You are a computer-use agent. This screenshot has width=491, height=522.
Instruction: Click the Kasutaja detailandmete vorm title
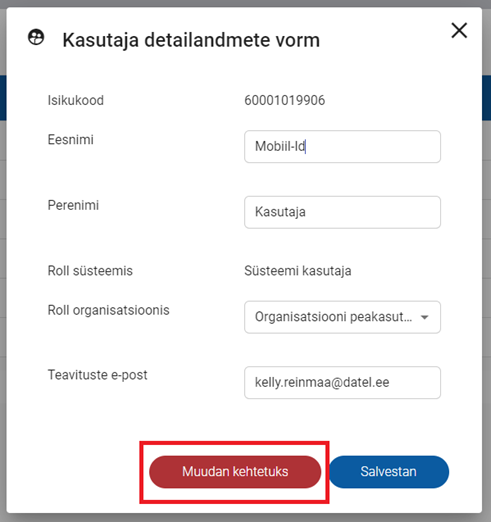coord(191,40)
